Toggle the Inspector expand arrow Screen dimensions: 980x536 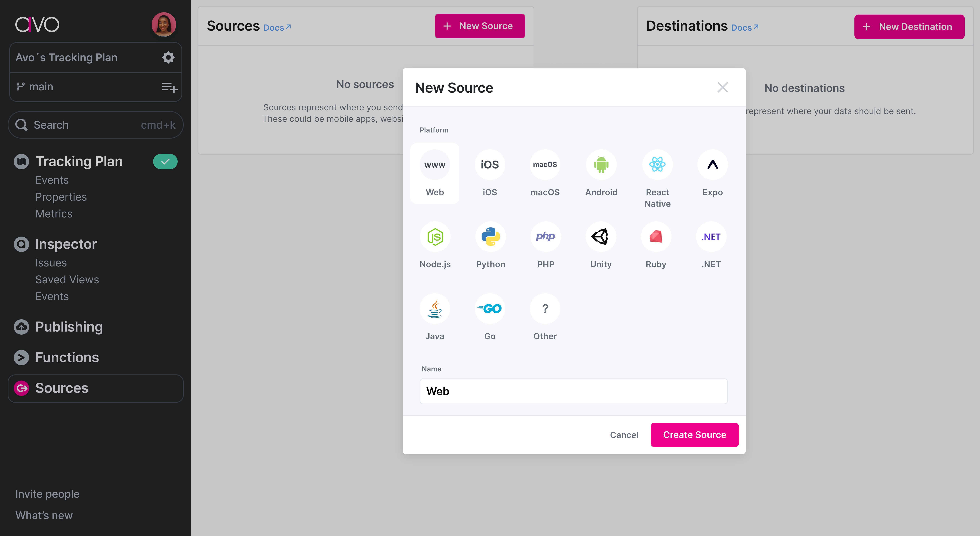pos(21,244)
